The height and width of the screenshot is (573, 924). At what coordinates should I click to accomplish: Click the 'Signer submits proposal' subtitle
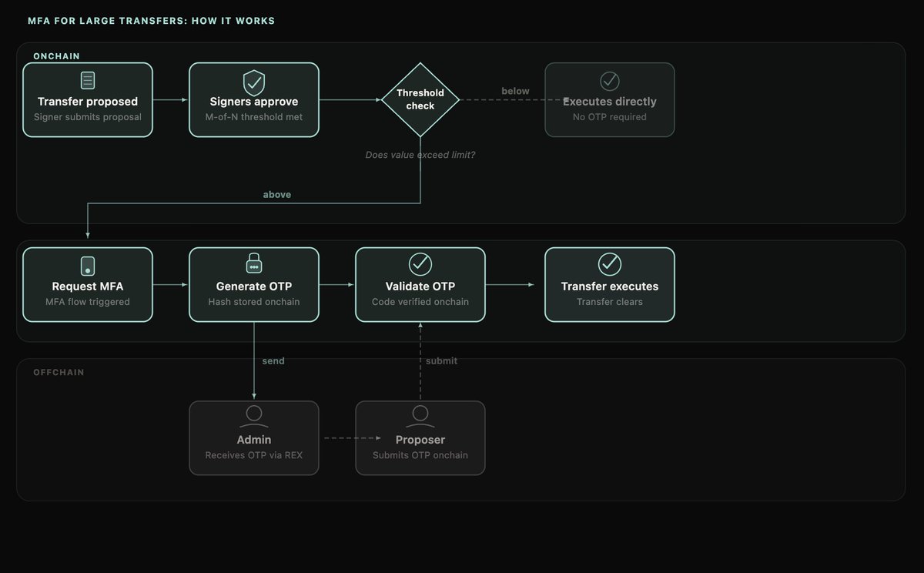[x=88, y=117]
